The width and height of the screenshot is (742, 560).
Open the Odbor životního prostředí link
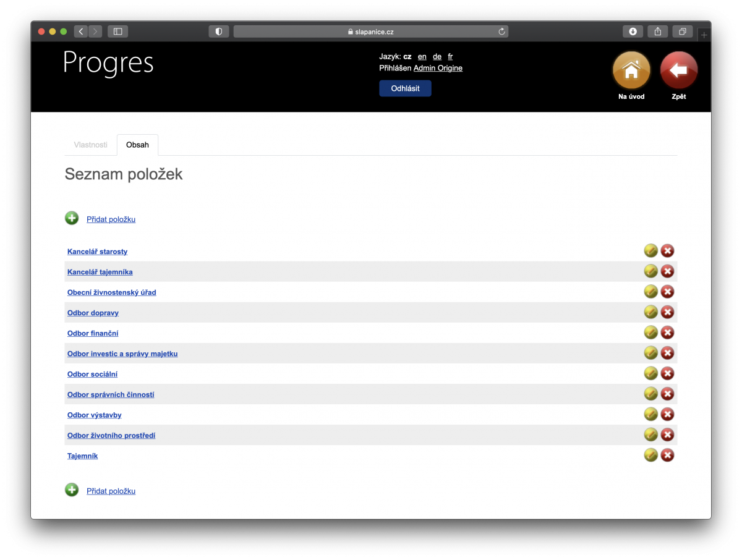(111, 436)
